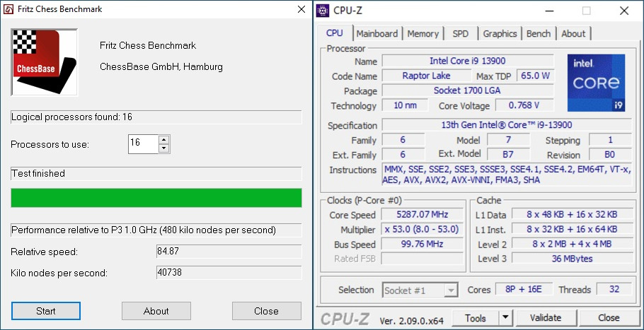
Task: Open the Socket #1 selection dropdown
Action: tap(420, 290)
